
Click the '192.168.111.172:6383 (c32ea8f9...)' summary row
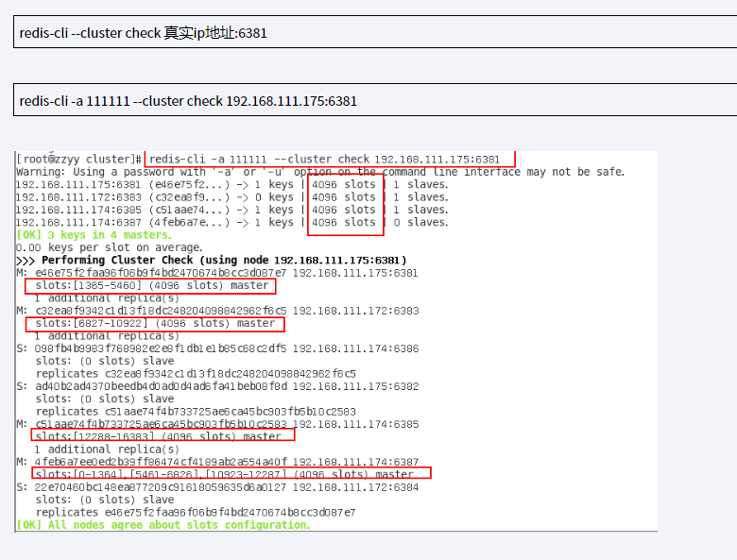point(232,197)
